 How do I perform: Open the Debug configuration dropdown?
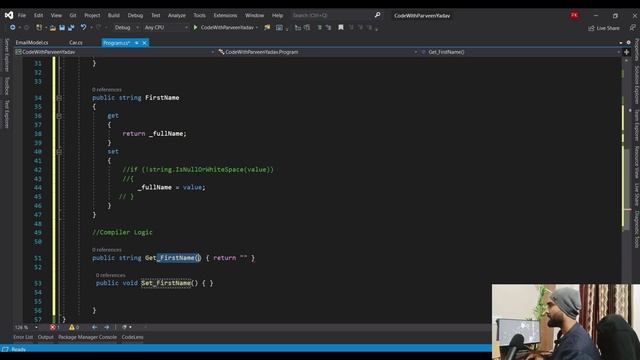click(126, 27)
